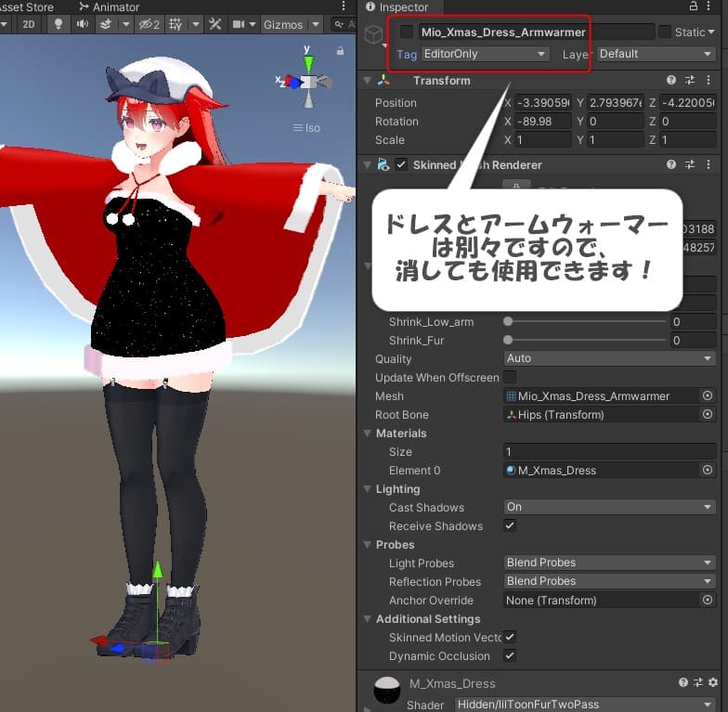This screenshot has height=712, width=728.
Task: Click the Shrink_Fur value field
Action: [x=693, y=340]
